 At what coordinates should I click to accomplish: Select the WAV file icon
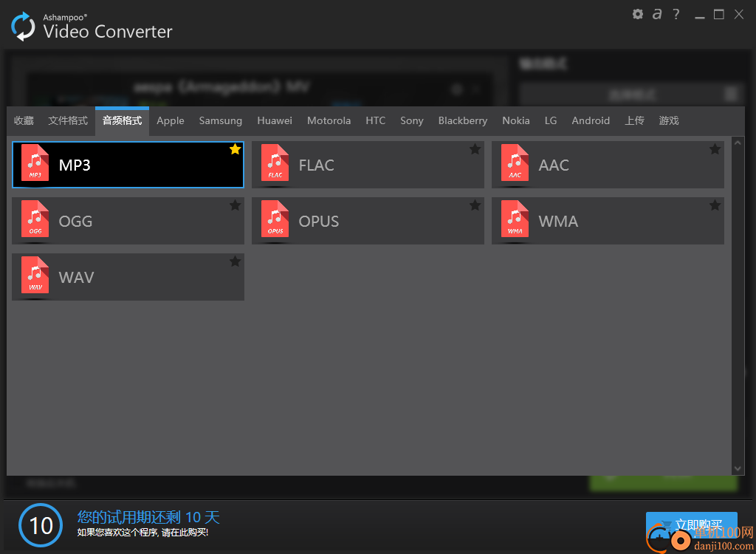tap(35, 275)
